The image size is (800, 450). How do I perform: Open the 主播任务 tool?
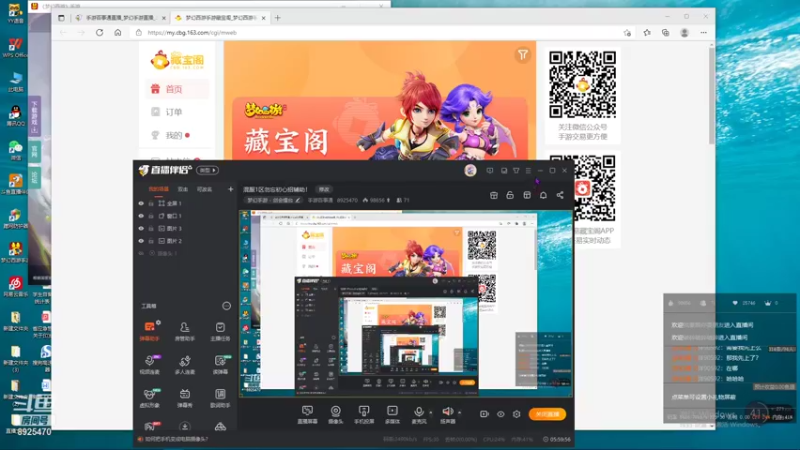point(220,331)
